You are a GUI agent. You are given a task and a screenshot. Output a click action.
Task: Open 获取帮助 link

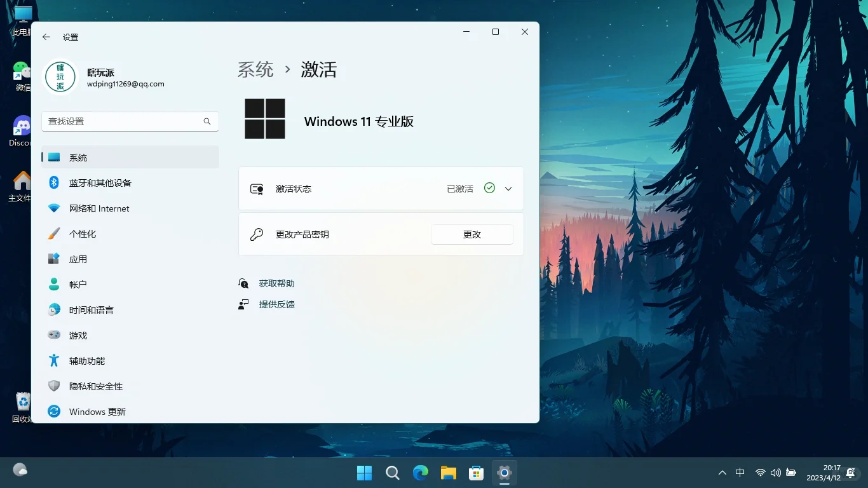pyautogui.click(x=276, y=283)
